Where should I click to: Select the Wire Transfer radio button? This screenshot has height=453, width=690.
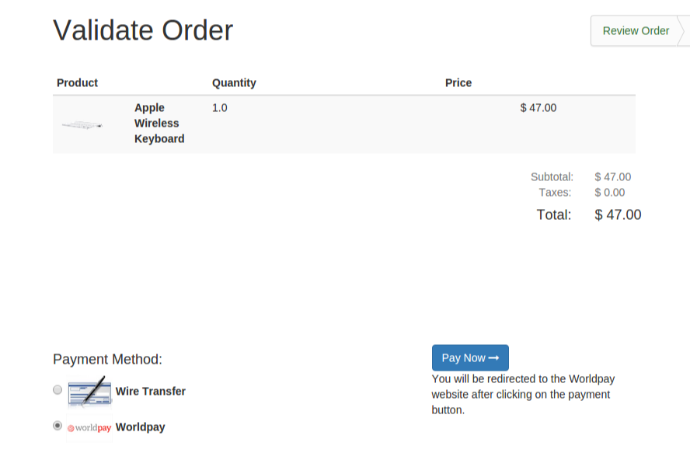[x=57, y=390]
